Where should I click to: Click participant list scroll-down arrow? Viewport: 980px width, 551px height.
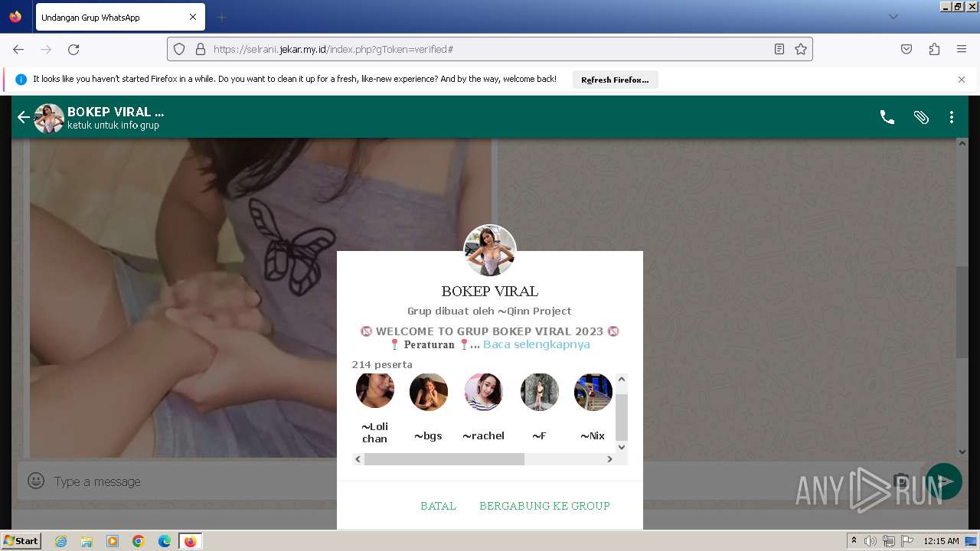click(x=622, y=447)
